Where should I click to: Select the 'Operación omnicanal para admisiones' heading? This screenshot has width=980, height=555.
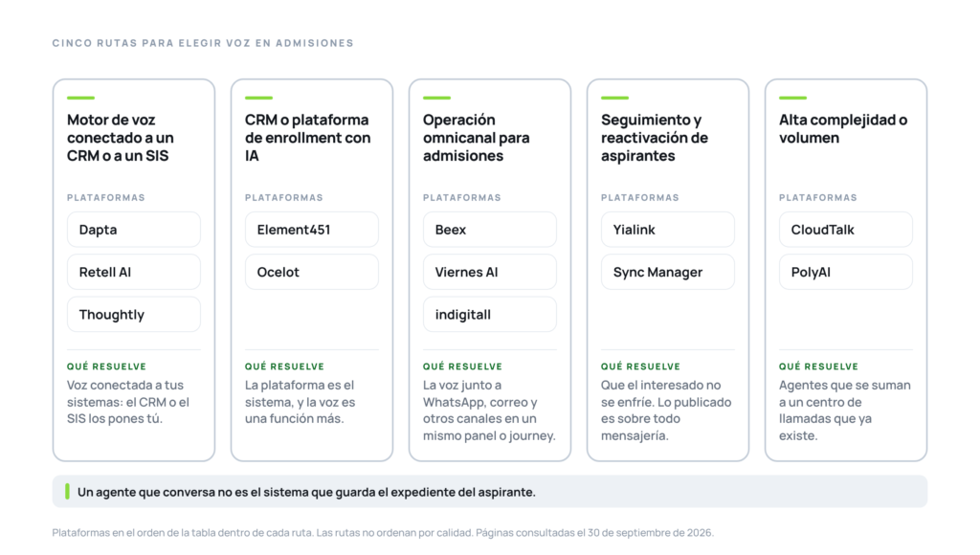(x=477, y=138)
